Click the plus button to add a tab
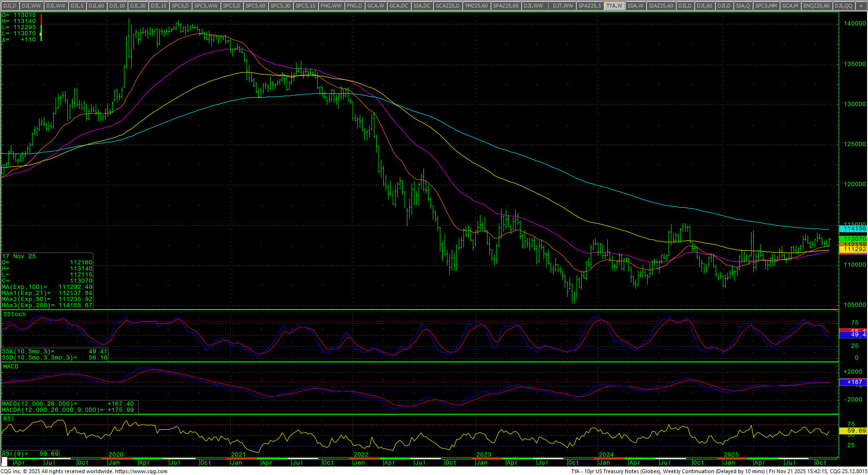The image size is (868, 475). (861, 6)
